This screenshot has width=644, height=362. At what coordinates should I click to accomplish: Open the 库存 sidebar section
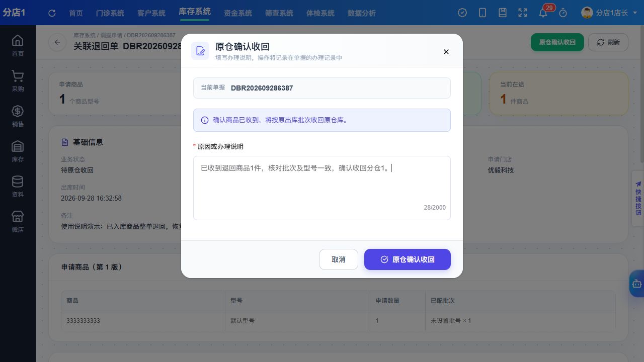[18, 151]
